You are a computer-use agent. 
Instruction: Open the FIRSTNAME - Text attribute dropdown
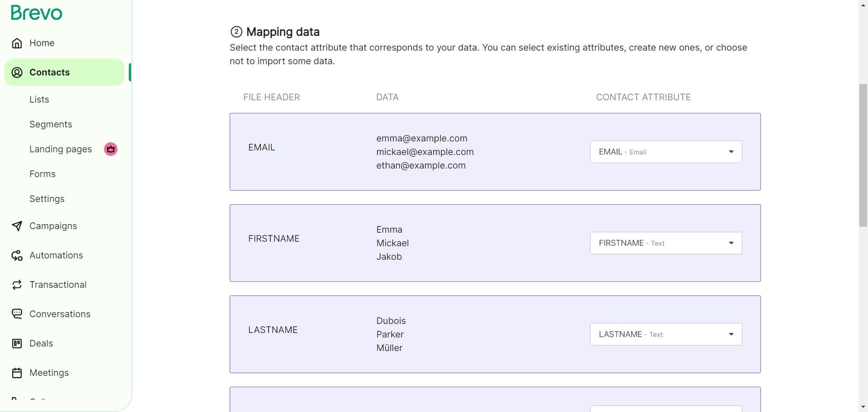click(x=665, y=243)
